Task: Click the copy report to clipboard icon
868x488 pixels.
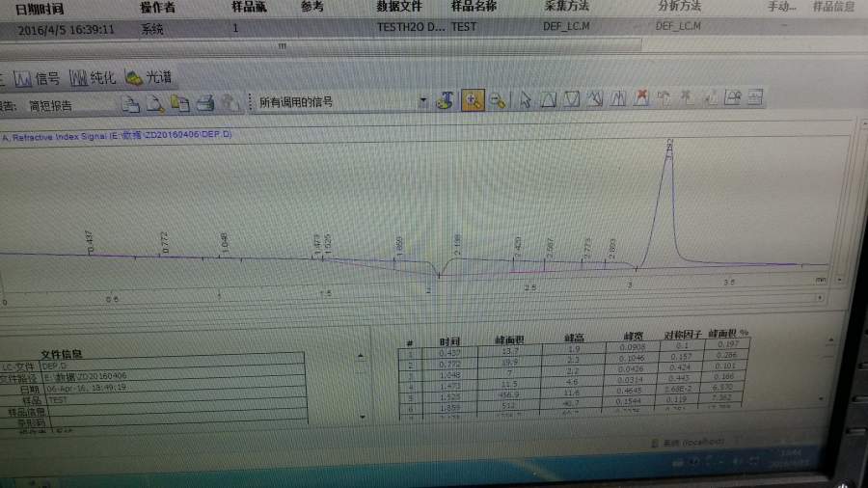Action: tap(180, 103)
